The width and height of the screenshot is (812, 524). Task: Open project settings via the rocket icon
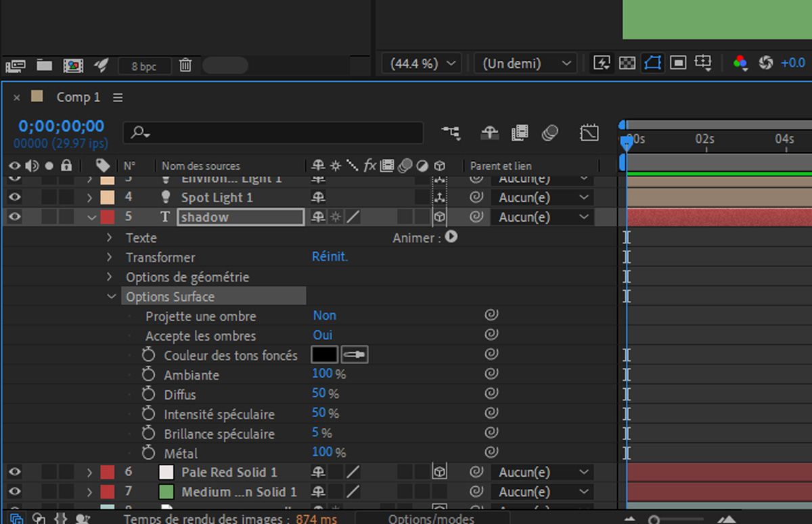click(101, 65)
